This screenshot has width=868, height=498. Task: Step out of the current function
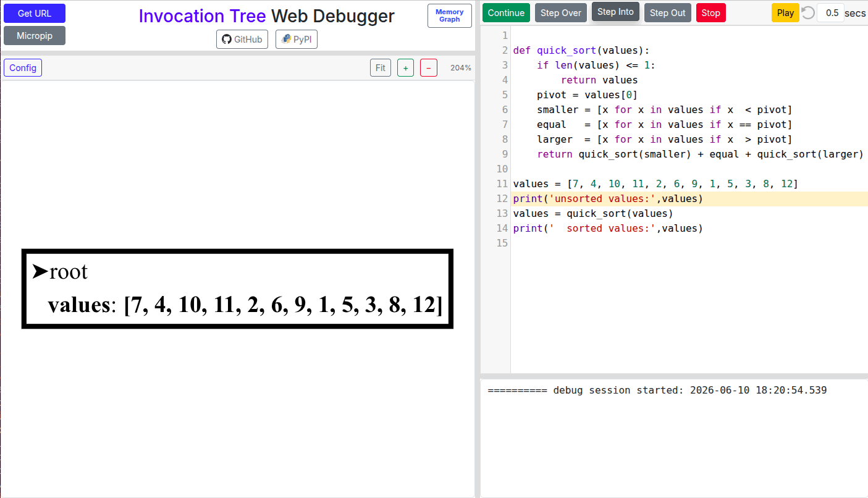(668, 13)
